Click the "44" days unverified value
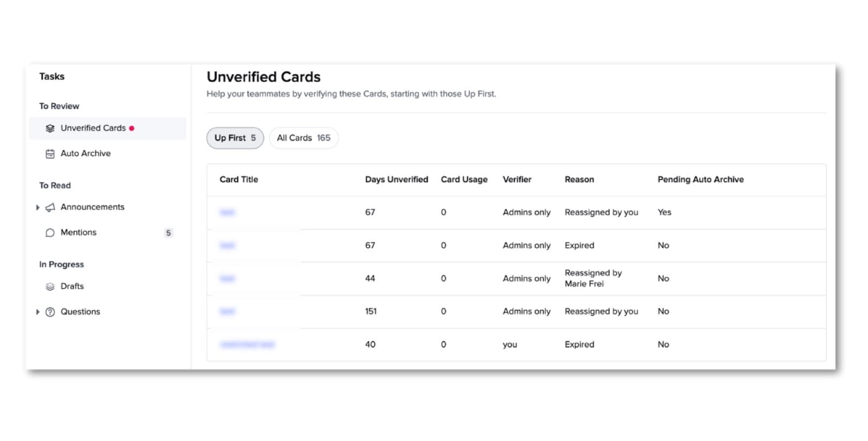 370,278
